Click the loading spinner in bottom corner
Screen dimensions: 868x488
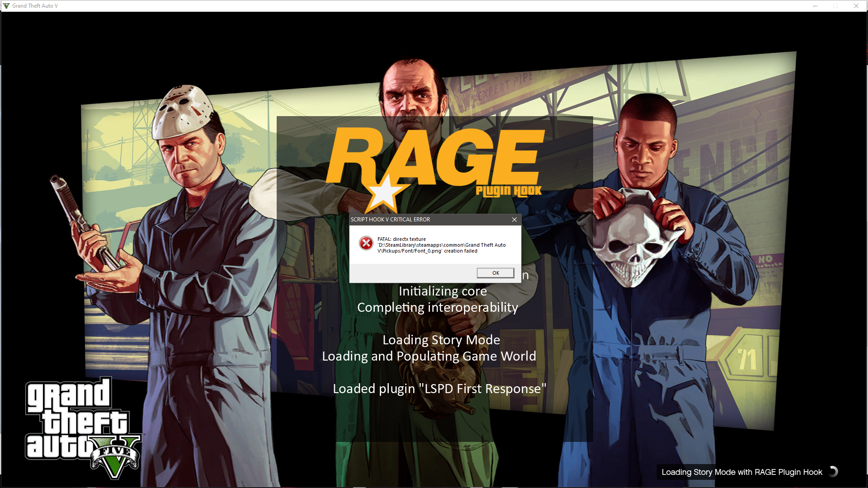pyautogui.click(x=833, y=472)
